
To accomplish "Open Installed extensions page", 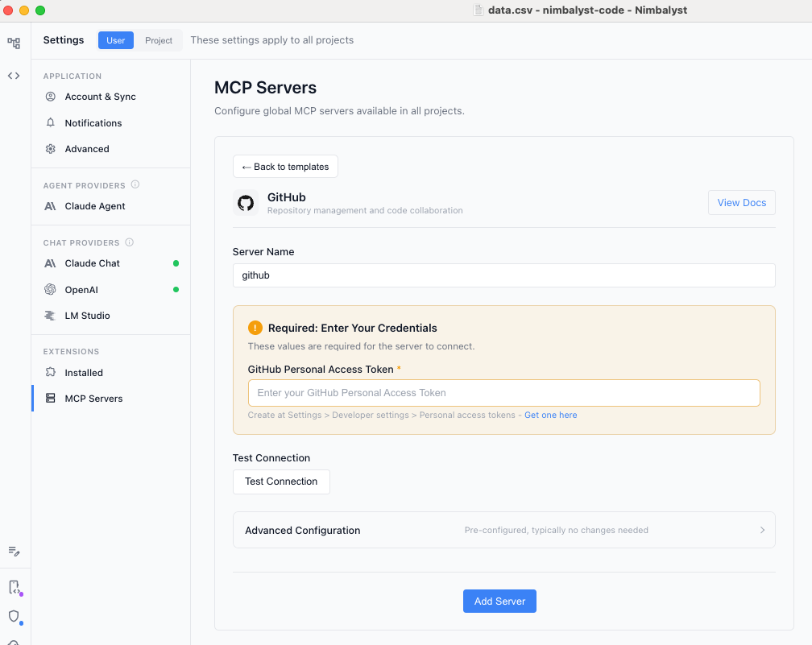I will click(x=111, y=372).
